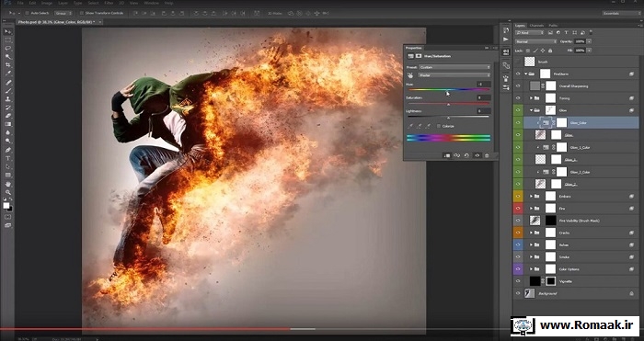Select the Glow_1_Color layer
Viewport: 644px width, 341px height.
pos(581,147)
